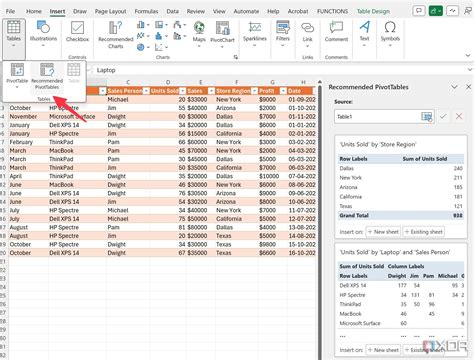
Task: Switch to the Page Layout tab
Action: (x=111, y=11)
